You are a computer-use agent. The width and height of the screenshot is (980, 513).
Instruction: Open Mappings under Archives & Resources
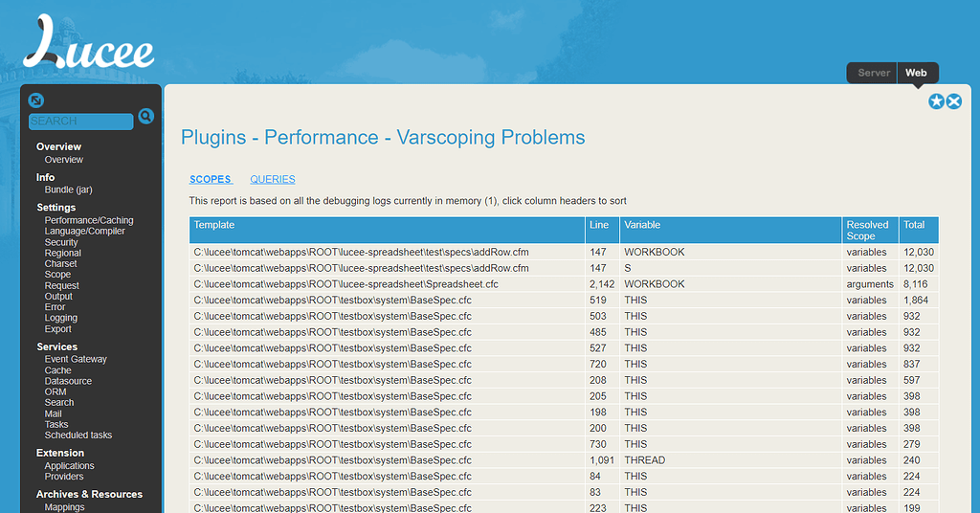tap(64, 507)
